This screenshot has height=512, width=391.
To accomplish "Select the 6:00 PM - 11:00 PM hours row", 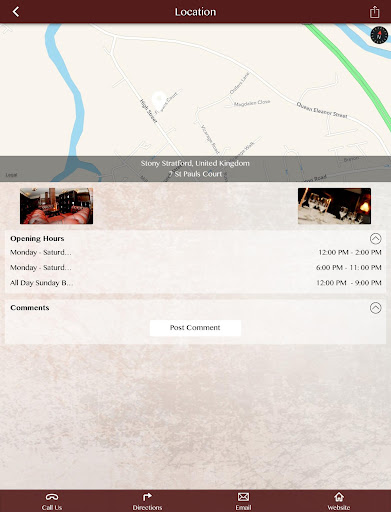I will point(195,267).
